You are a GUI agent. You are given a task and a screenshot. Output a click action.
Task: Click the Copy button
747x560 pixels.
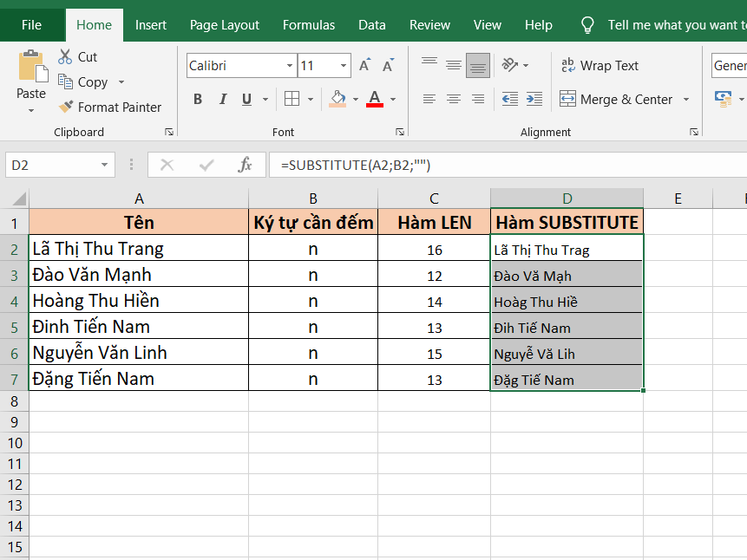coord(83,82)
